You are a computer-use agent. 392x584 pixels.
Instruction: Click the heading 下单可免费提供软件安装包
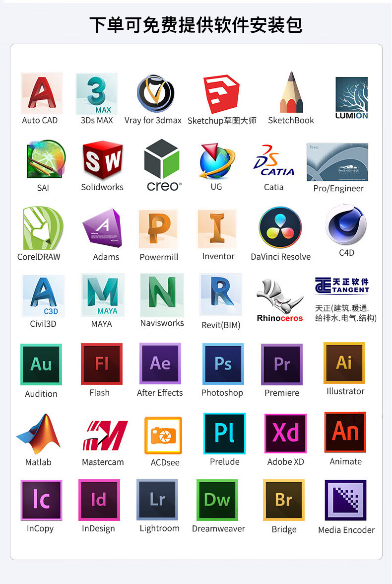click(196, 25)
